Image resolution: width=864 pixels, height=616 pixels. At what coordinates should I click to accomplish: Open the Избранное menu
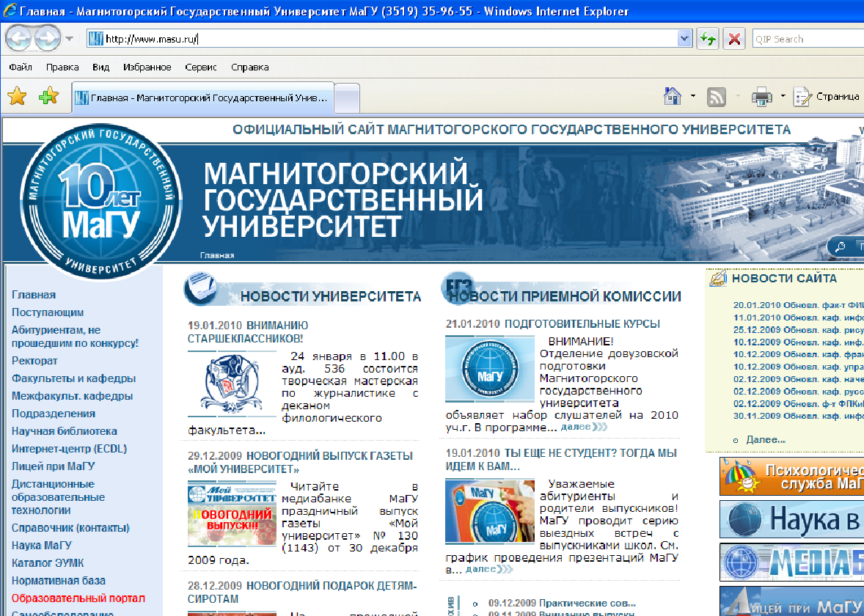147,67
